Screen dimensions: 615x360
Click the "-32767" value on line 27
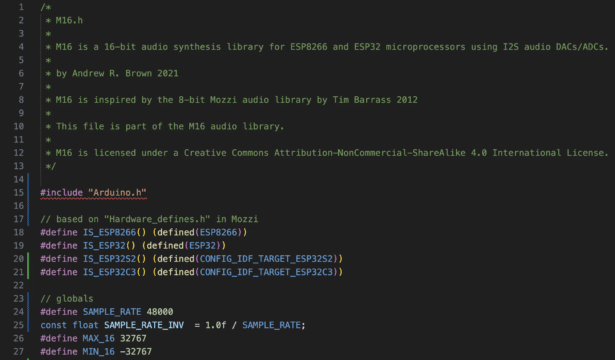click(x=136, y=352)
